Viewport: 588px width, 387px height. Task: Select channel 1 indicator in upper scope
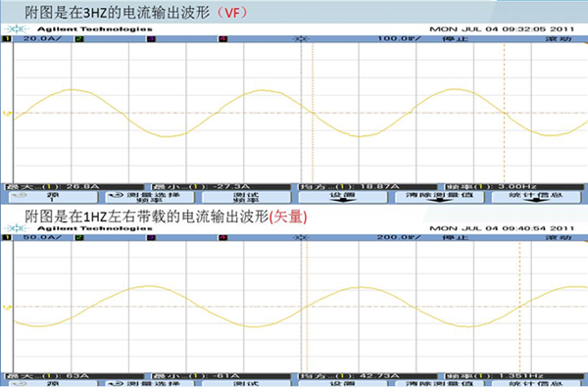coord(7,38)
